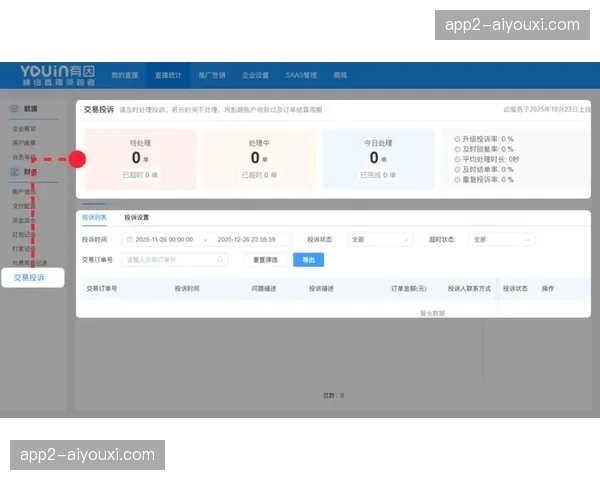
Task: Click the 投诉时间 table column header
Action: [187, 289]
